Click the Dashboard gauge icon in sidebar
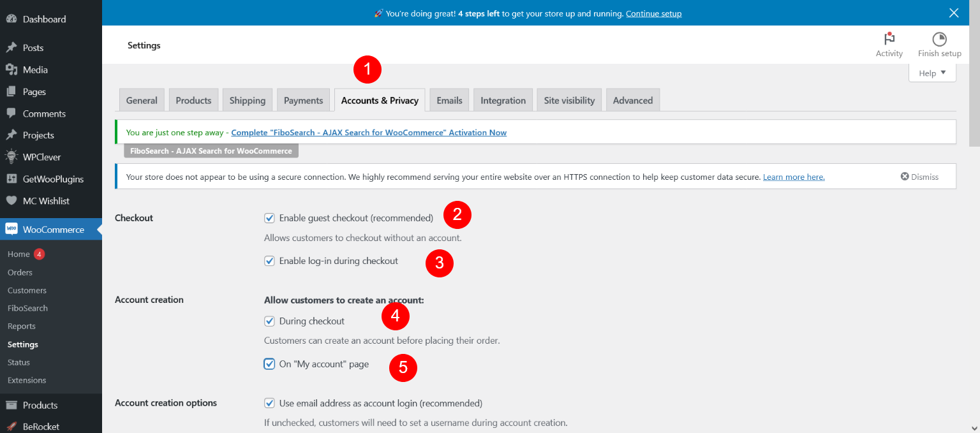Viewport: 980px width, 433px height. coord(11,19)
